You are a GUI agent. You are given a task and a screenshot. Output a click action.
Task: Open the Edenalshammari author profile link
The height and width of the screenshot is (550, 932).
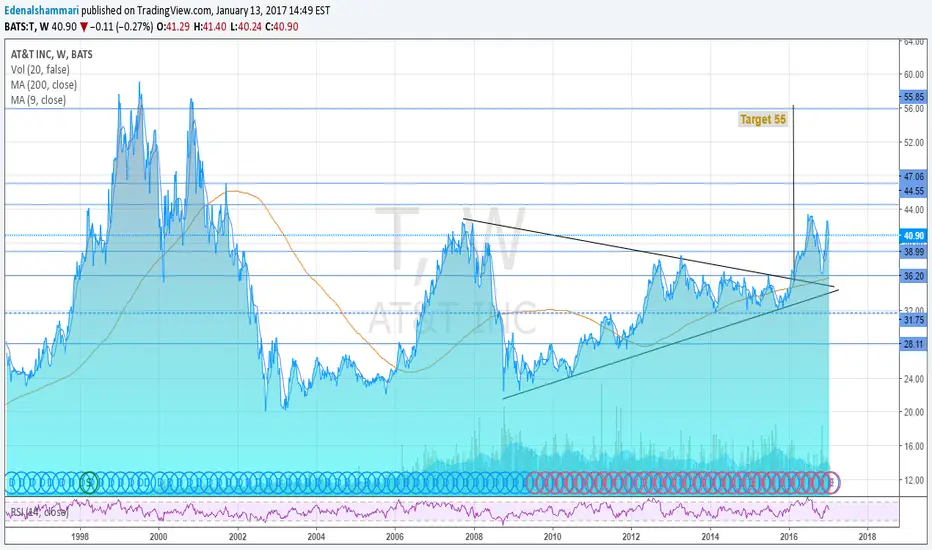point(40,10)
